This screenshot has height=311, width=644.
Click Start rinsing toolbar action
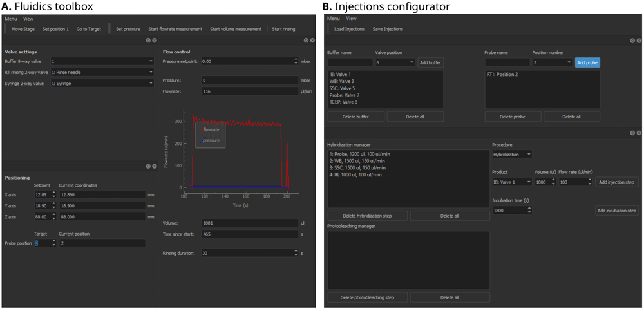coord(283,29)
